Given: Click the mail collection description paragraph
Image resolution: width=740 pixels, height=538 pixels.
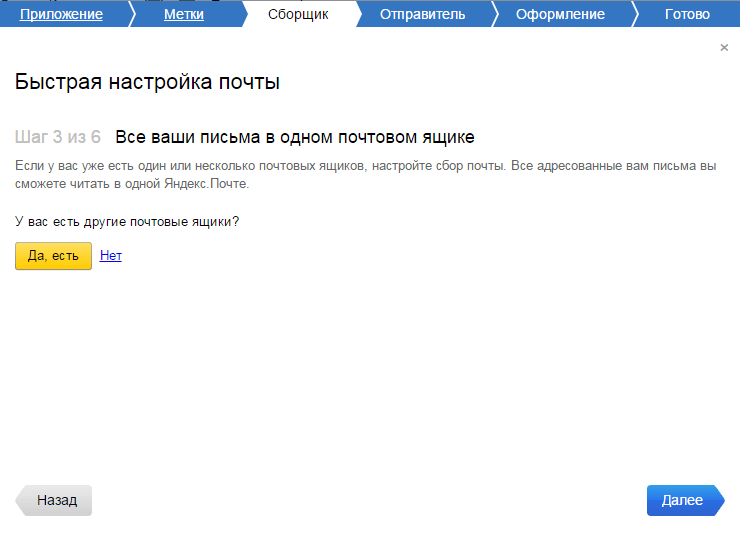Looking at the screenshot, I should pyautogui.click(x=365, y=174).
